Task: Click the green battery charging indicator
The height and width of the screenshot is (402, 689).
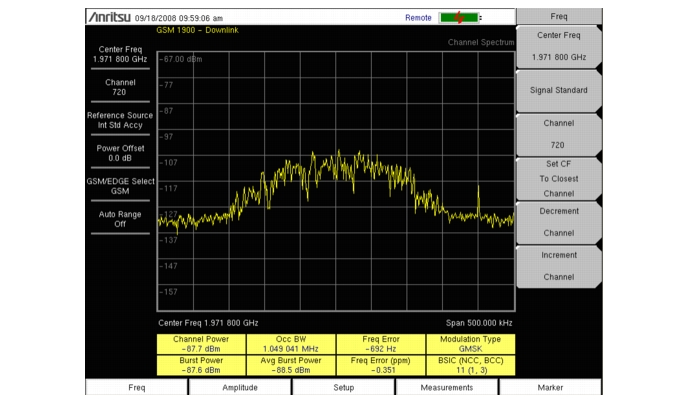Action: (x=459, y=18)
